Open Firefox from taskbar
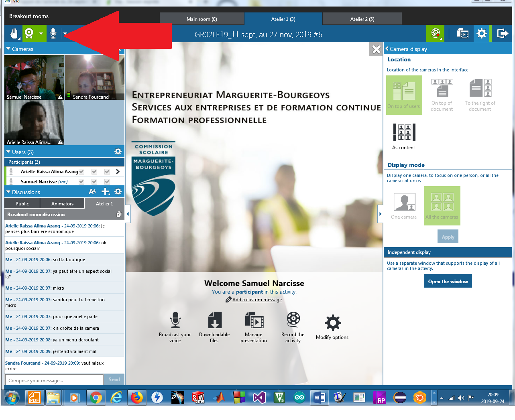The height and width of the screenshot is (420, 515). click(137, 398)
